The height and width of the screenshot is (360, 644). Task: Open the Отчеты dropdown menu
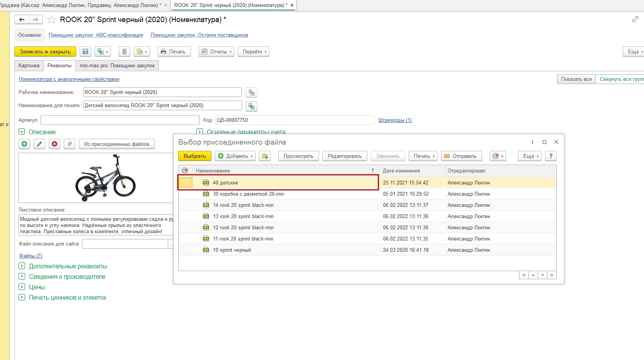(x=216, y=51)
